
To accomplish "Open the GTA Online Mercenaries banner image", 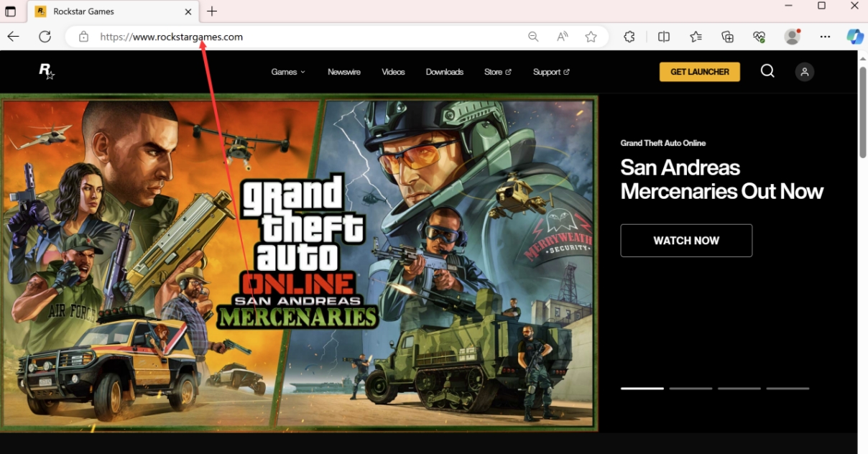I will coord(298,263).
